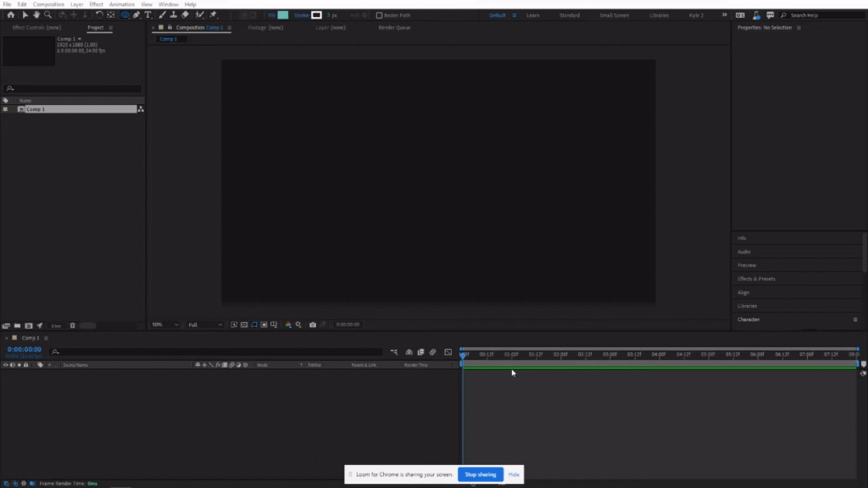Click the graph editor icon in timeline
The width and height of the screenshot is (868, 488).
(448, 352)
